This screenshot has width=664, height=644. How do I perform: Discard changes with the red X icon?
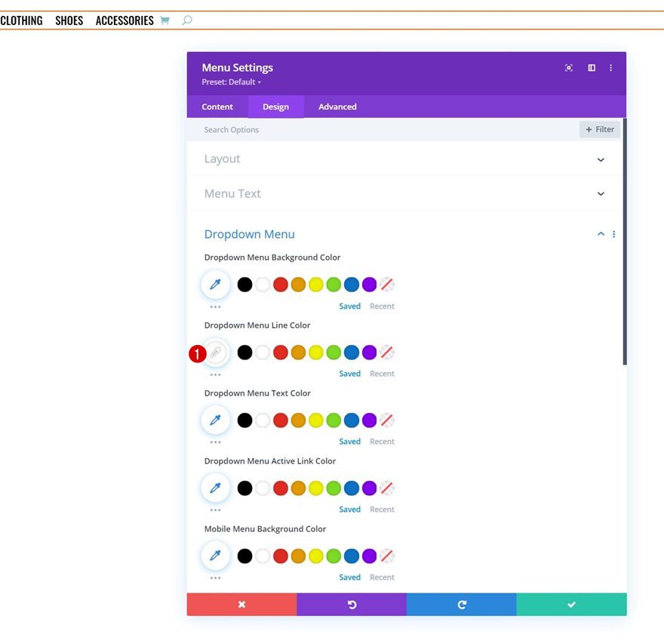(x=241, y=604)
